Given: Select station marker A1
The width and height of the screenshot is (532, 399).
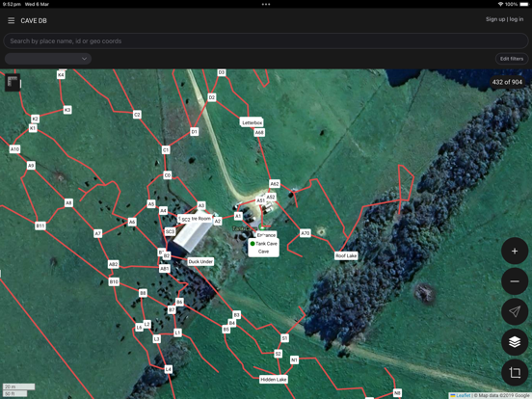Looking at the screenshot, I should point(238,216).
